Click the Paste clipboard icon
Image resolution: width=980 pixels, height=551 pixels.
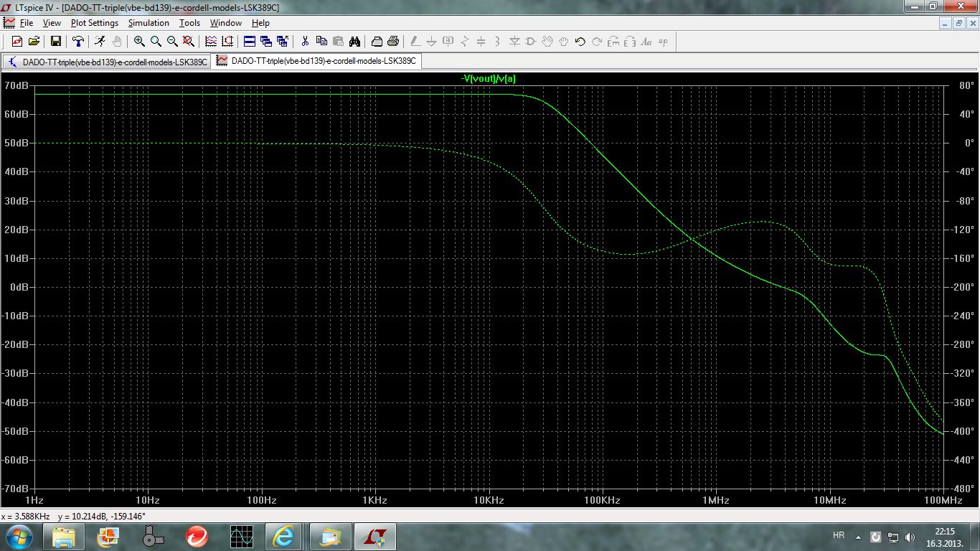pos(338,42)
